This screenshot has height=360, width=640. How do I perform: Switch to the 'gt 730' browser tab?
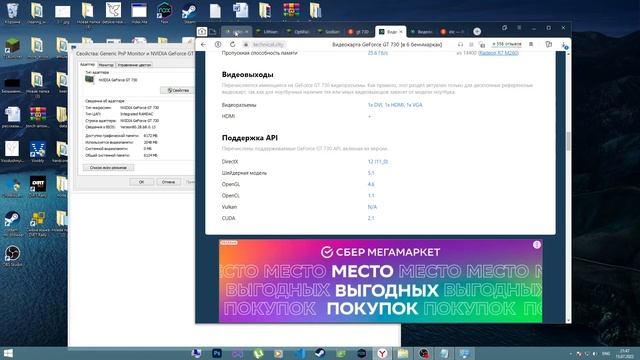click(x=359, y=31)
